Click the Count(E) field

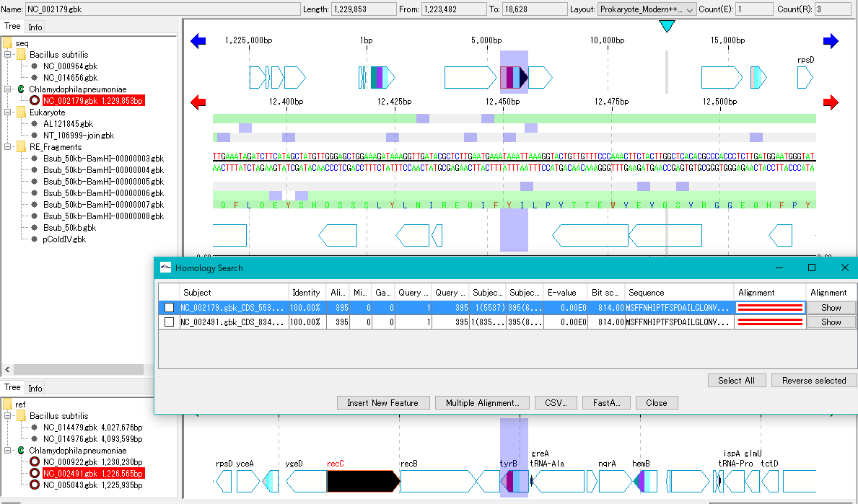coord(754,9)
